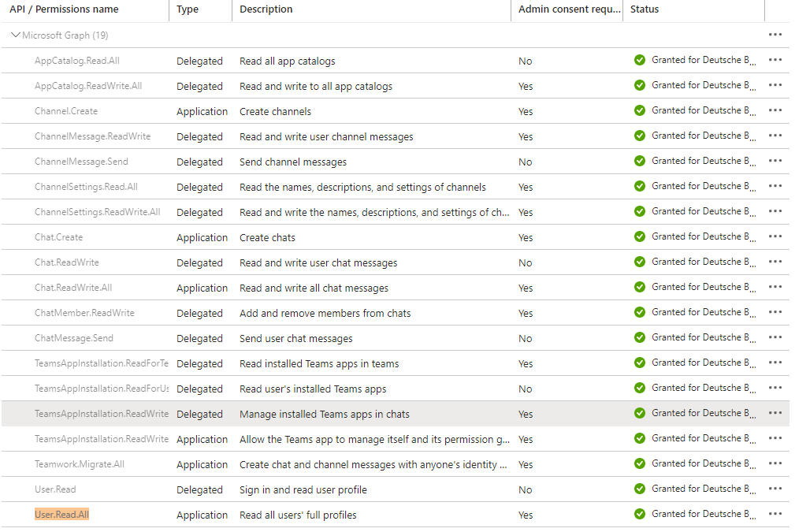Screen dimensions: 810x532
Task: Open the ellipsis menu for Microsoft Graph group
Action: [x=775, y=35]
